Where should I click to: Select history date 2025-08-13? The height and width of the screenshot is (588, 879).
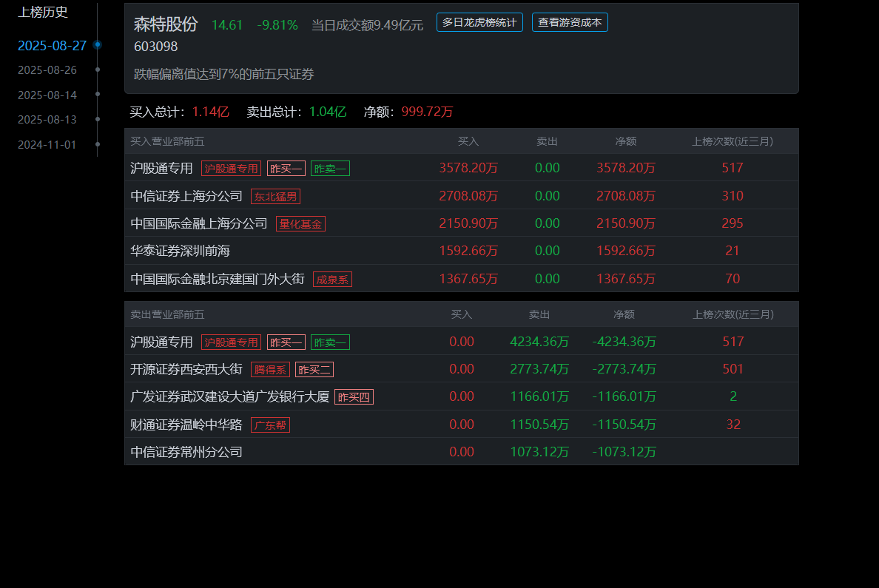tap(47, 119)
